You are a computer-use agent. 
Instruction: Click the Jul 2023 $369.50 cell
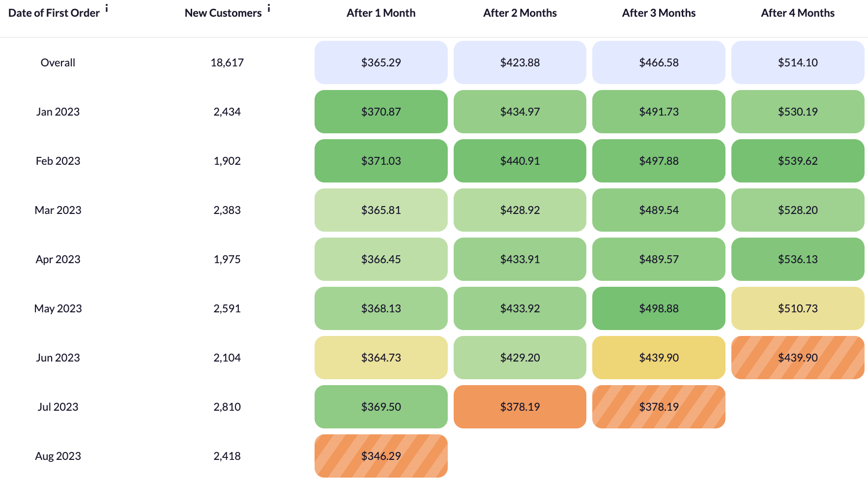(x=381, y=407)
